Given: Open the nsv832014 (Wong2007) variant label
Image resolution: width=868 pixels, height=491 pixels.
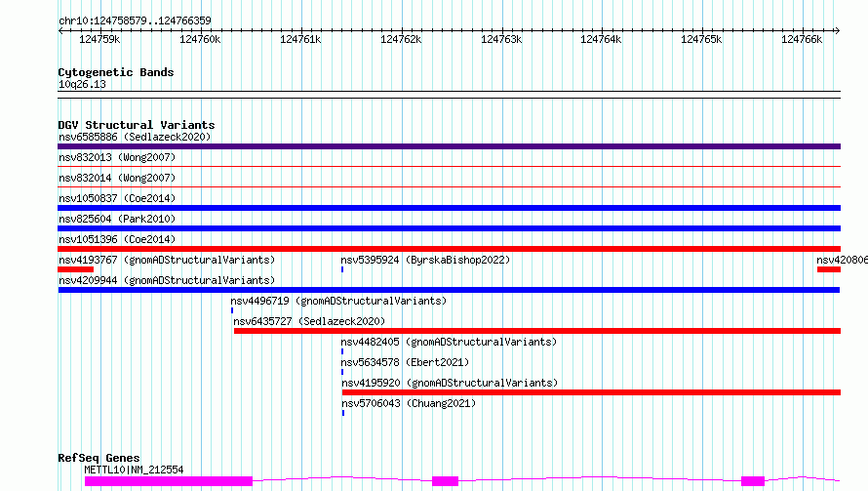Looking at the screenshot, I should [x=117, y=178].
